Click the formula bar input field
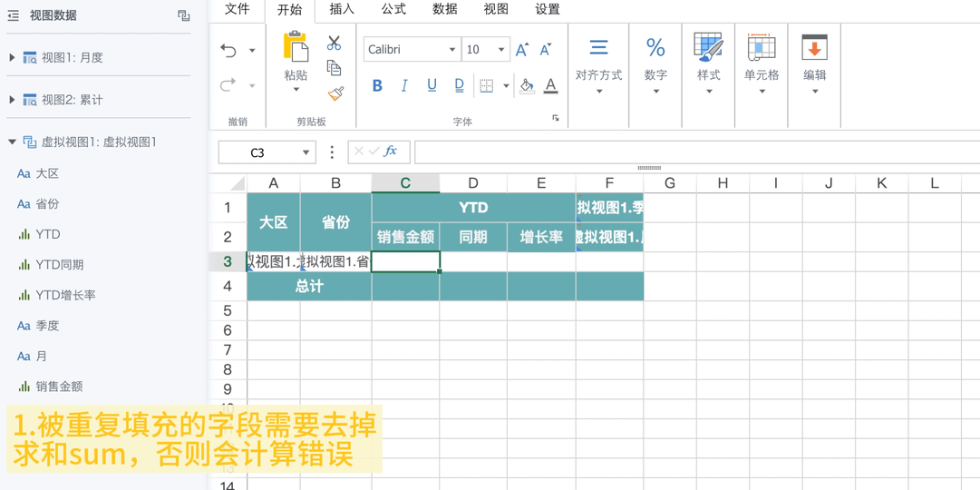The image size is (980, 490). click(x=697, y=152)
